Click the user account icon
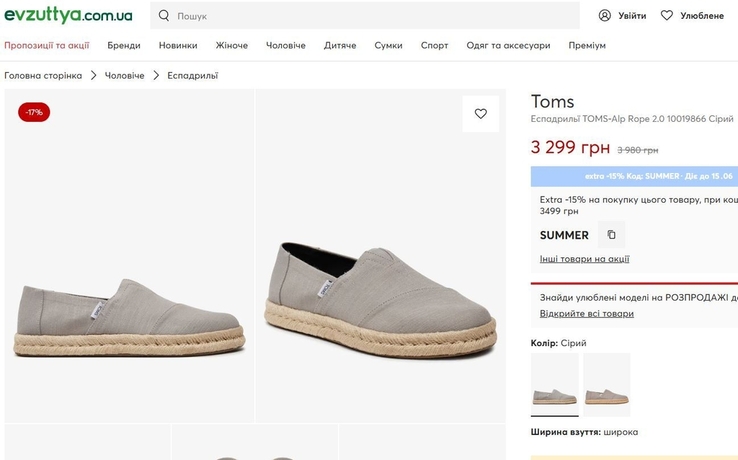 (604, 16)
